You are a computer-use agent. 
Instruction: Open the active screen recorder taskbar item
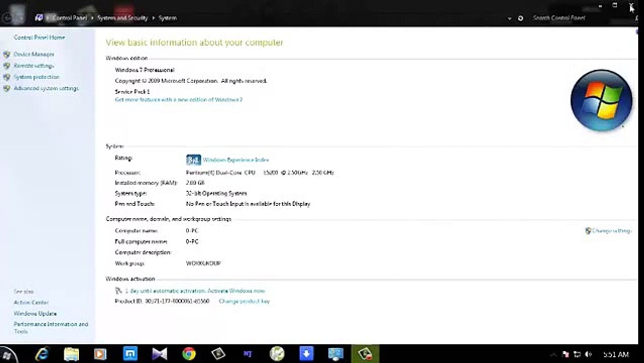click(365, 354)
